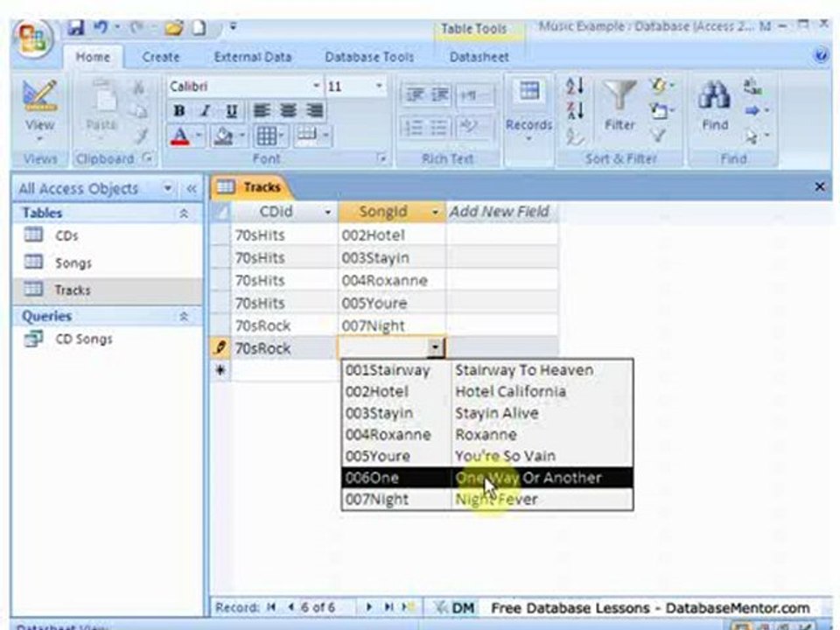Go to first record
This screenshot has width=840, height=630.
click(x=271, y=607)
